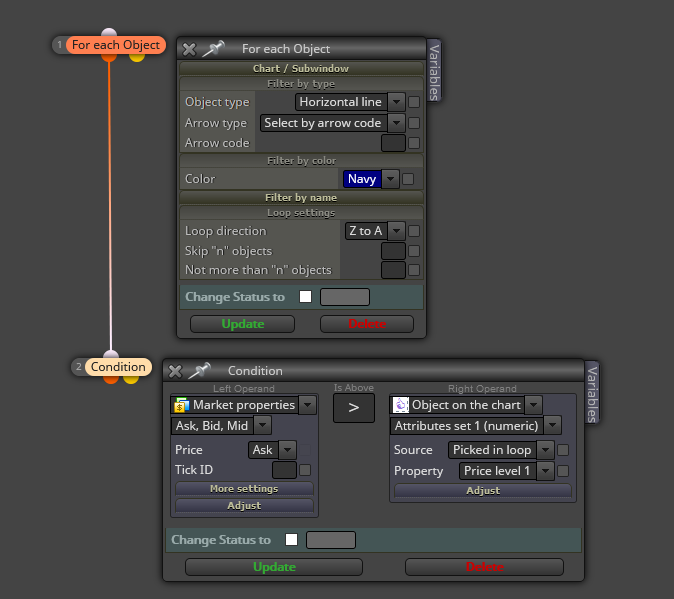Toggle the Skip "n" objects checkbox
674x599 pixels.
414,251
